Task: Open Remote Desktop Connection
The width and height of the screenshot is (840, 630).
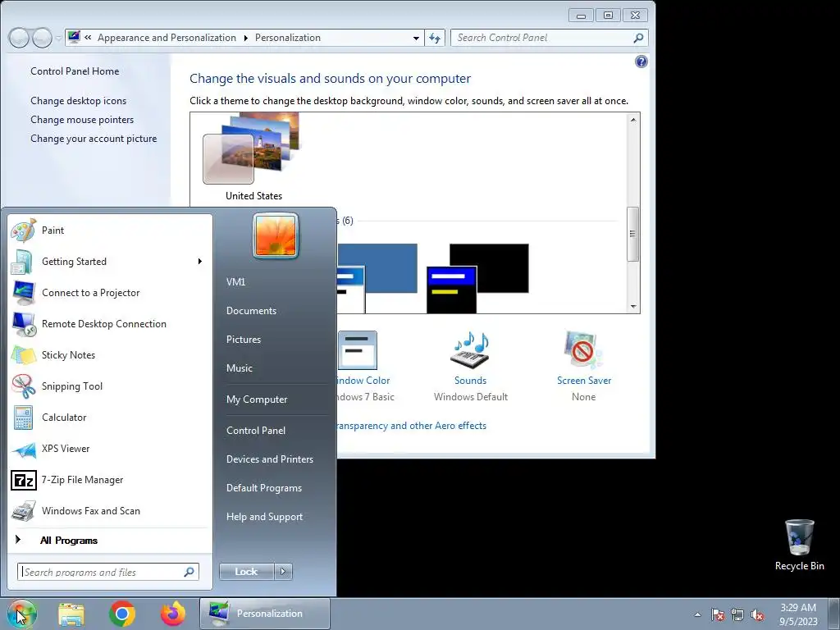Action: coord(110,323)
